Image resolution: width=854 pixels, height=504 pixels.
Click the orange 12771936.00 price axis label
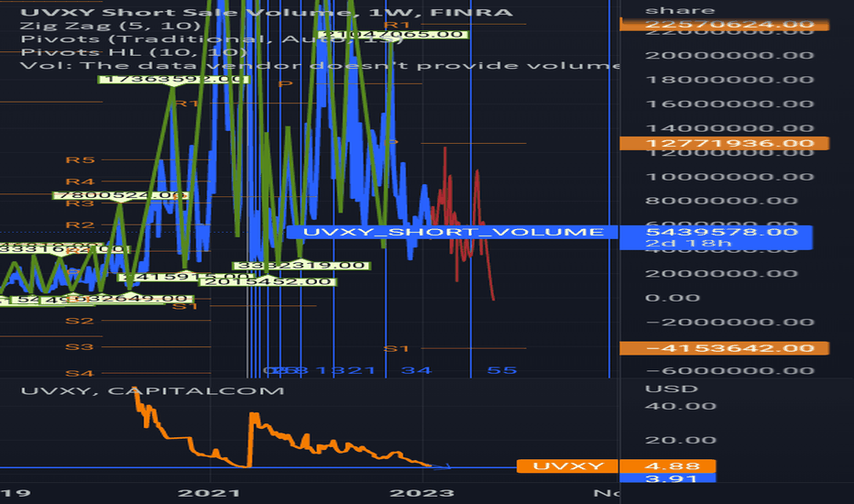725,143
